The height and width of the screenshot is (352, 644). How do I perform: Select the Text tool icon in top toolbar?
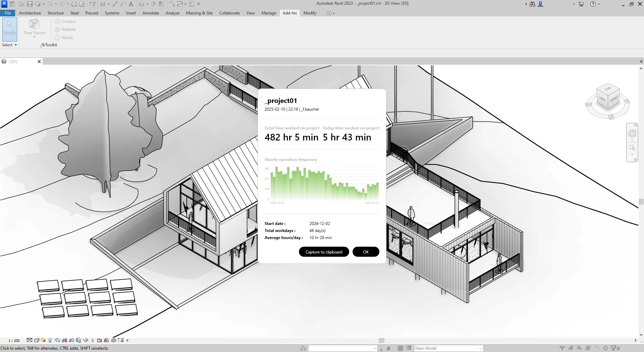tap(131, 4)
